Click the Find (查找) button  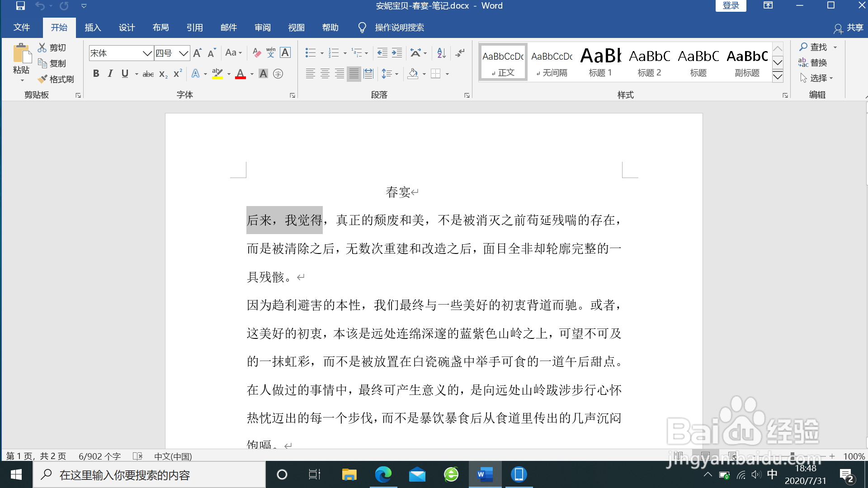(x=813, y=47)
